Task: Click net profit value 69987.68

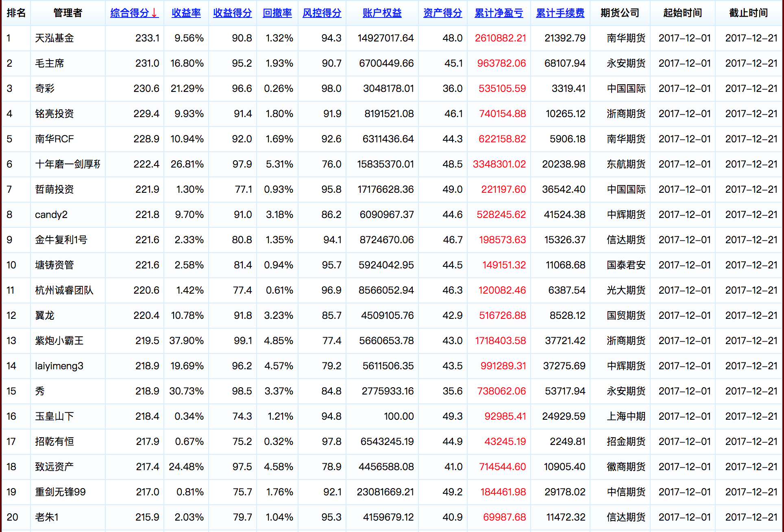Action: (505, 517)
